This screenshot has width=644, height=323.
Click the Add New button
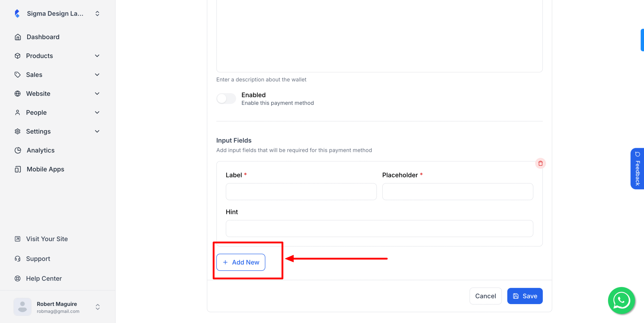pos(240,262)
